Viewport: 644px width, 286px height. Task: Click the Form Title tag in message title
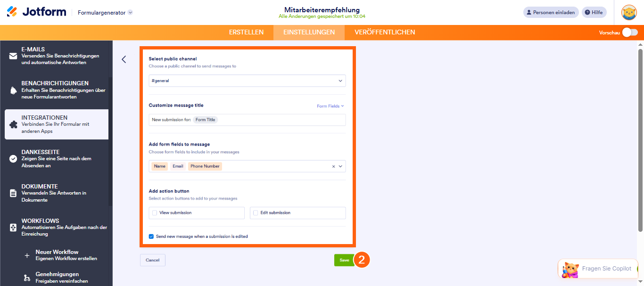205,120
